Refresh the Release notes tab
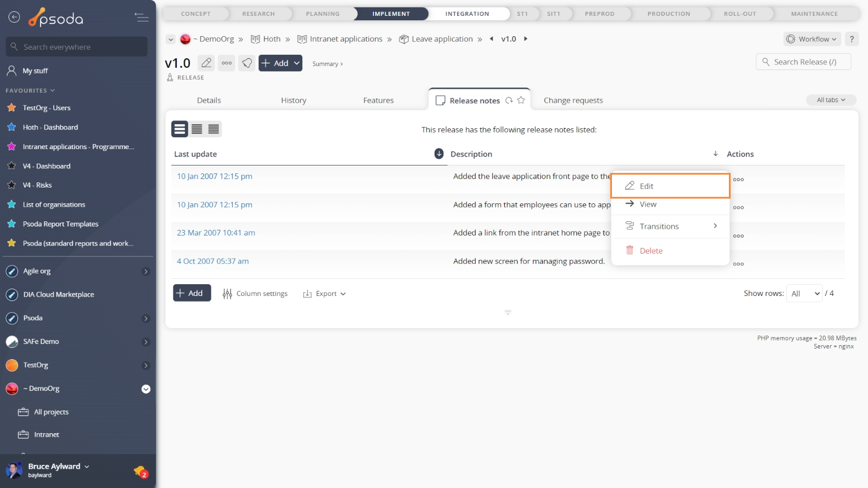Screen dimensions: 868x488 [509, 101]
